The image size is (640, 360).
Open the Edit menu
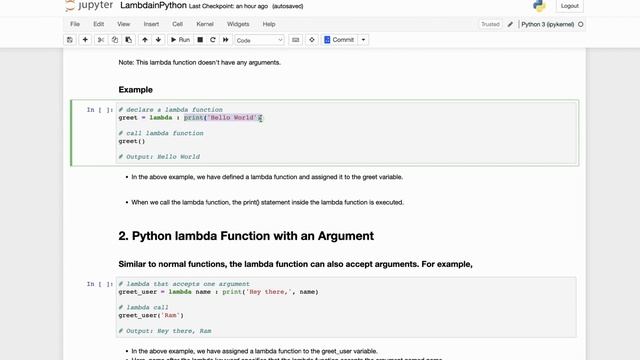pyautogui.click(x=98, y=24)
